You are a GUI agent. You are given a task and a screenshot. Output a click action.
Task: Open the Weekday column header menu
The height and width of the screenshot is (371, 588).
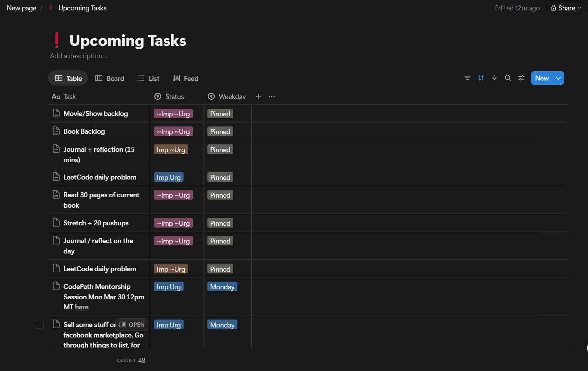click(227, 96)
